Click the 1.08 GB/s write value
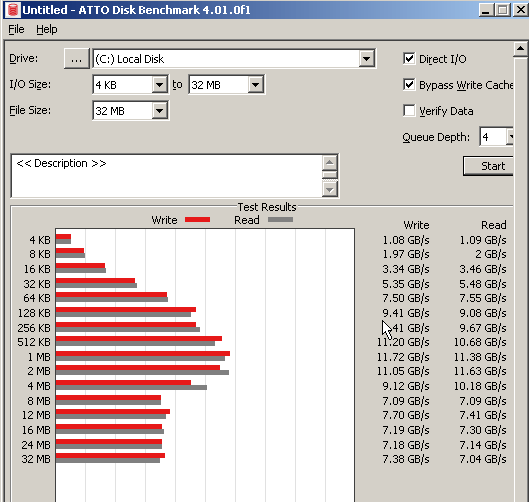This screenshot has width=529, height=502. (406, 240)
